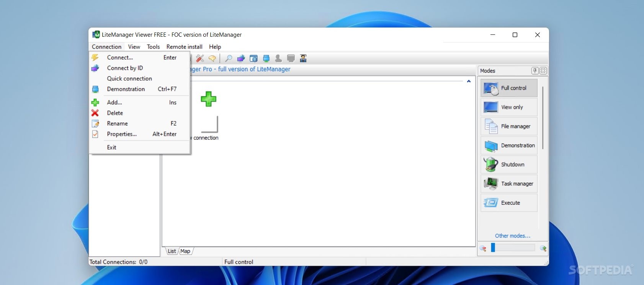Select File manager mode
This screenshot has width=644, height=285.
click(509, 126)
